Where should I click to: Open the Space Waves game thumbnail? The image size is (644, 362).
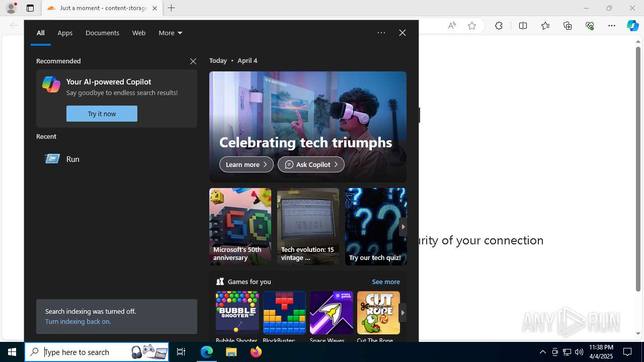tap(332, 313)
